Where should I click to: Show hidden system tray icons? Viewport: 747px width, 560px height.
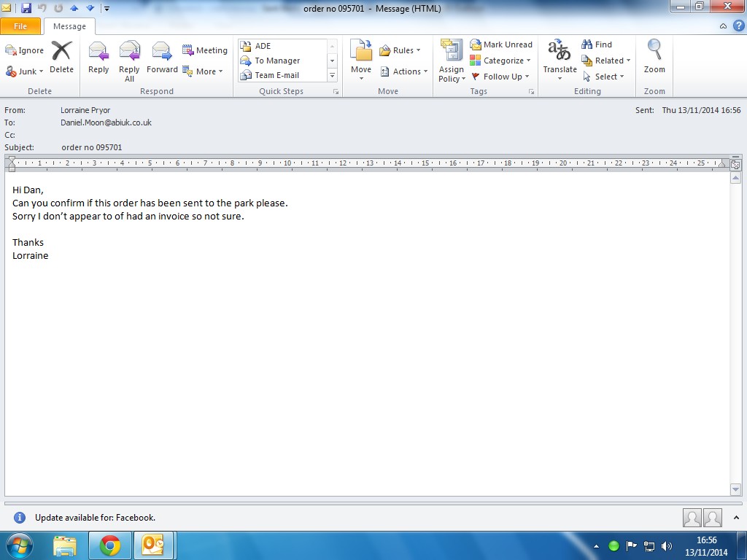(x=596, y=546)
